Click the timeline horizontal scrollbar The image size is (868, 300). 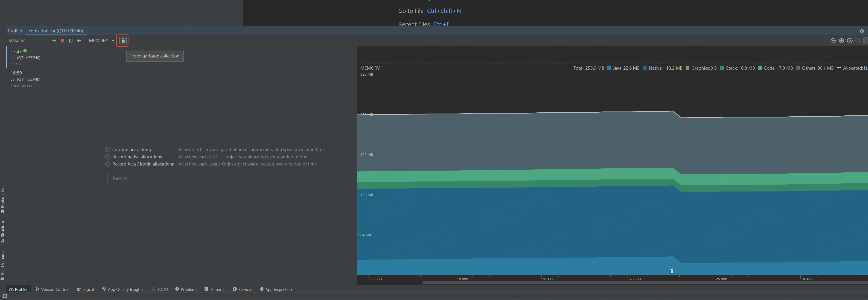click(x=645, y=283)
